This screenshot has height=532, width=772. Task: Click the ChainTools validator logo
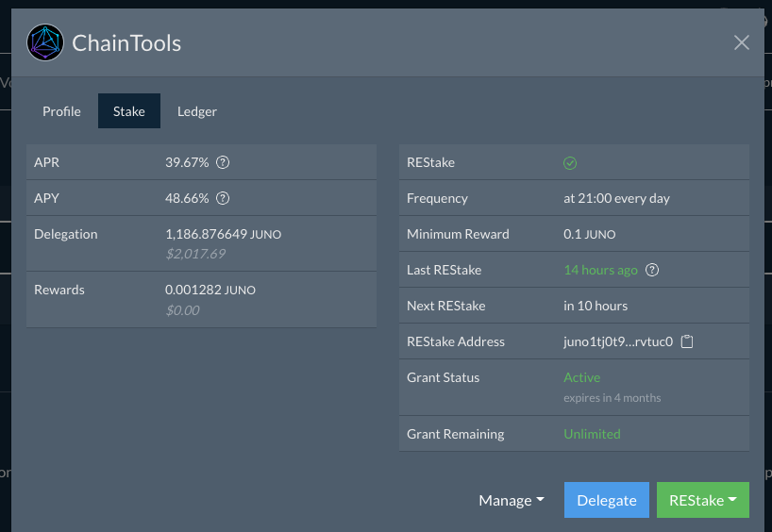click(x=44, y=42)
